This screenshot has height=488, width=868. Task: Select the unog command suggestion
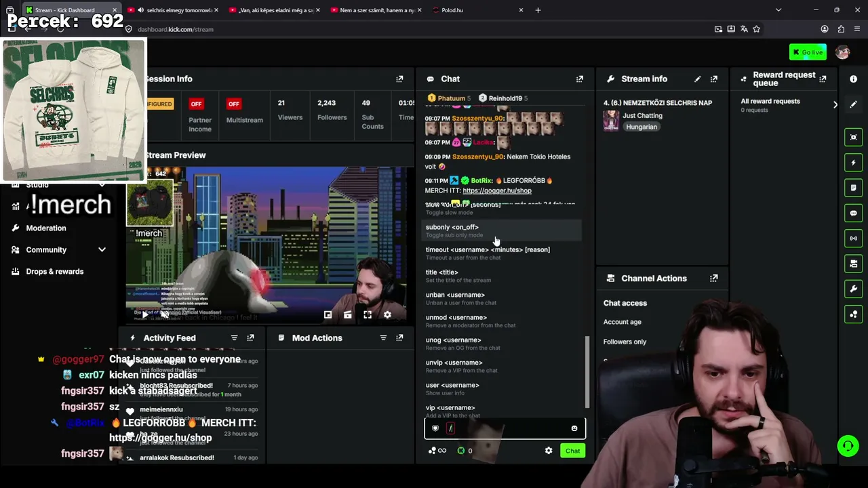point(502,344)
